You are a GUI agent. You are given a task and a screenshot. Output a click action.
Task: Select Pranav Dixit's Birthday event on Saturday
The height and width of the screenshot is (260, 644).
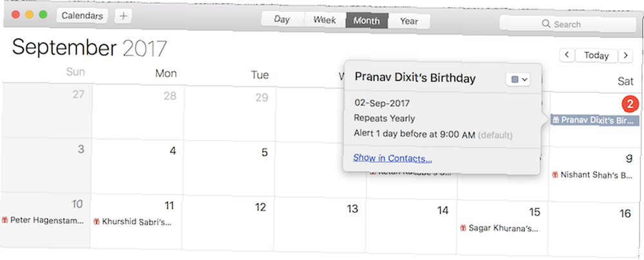click(595, 120)
